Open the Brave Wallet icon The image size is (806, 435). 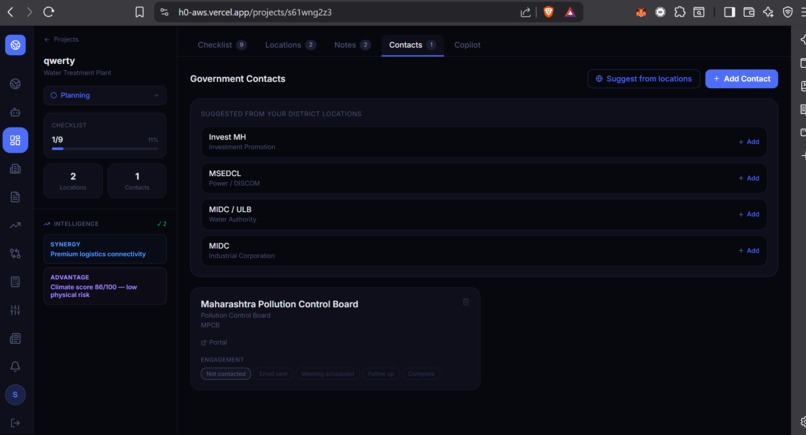point(748,12)
